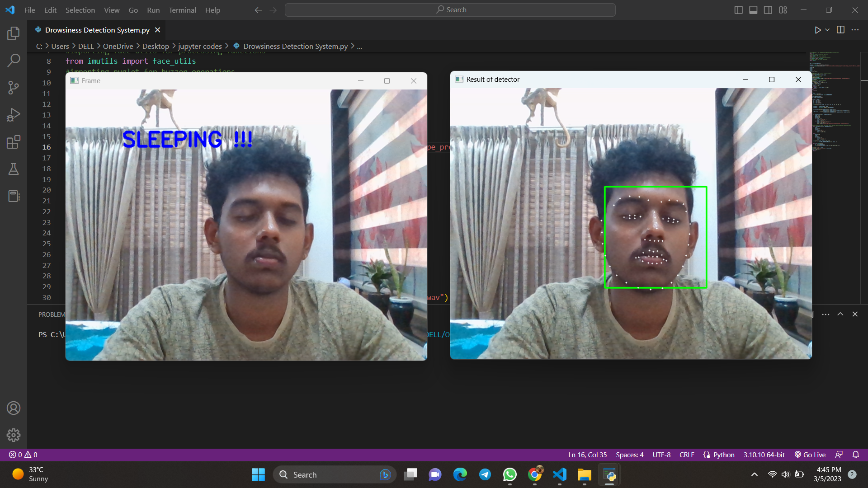Open the Testing view (beaker icon)
Viewport: 868px width, 488px height.
pos(14,169)
